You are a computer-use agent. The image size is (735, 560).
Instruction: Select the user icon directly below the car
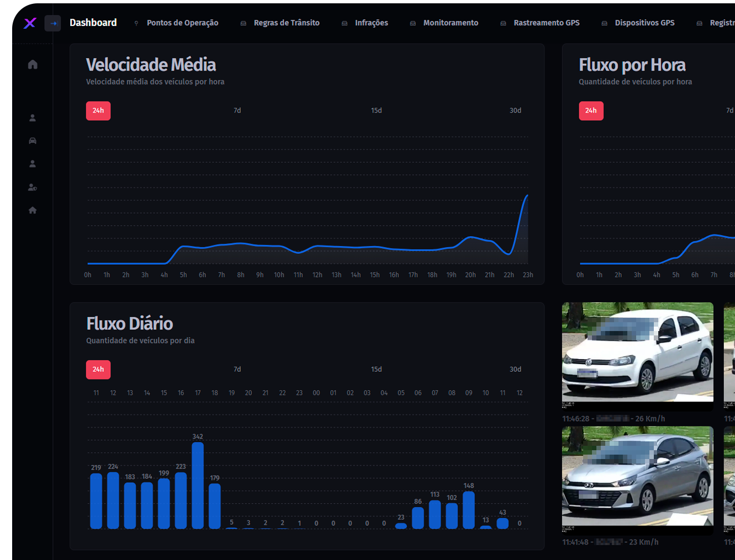[x=33, y=164]
